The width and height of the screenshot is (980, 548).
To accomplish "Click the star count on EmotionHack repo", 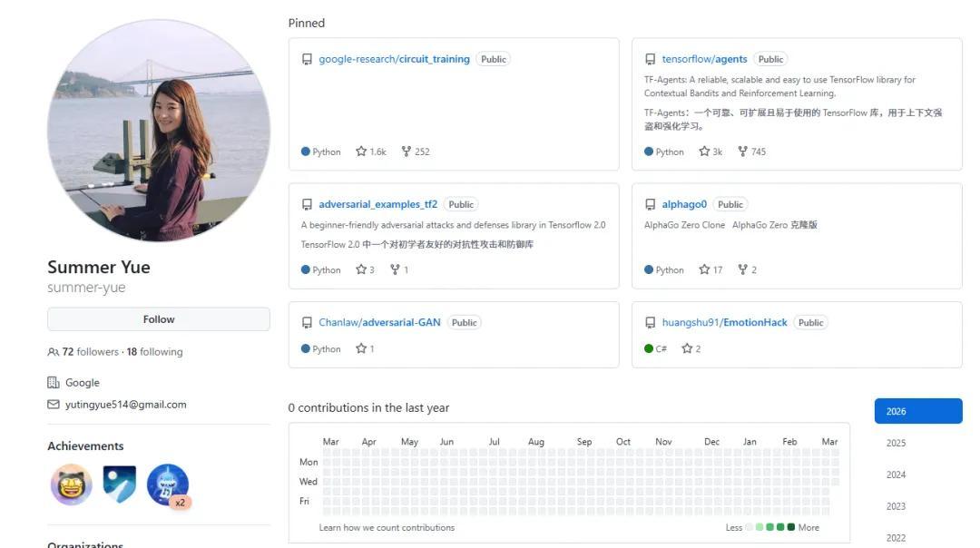I will 691,348.
